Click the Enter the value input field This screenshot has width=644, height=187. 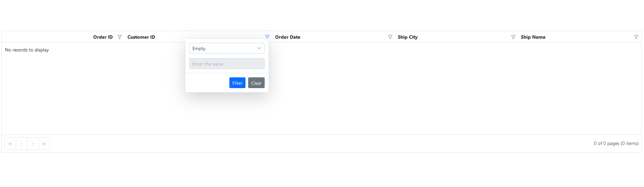click(x=227, y=64)
